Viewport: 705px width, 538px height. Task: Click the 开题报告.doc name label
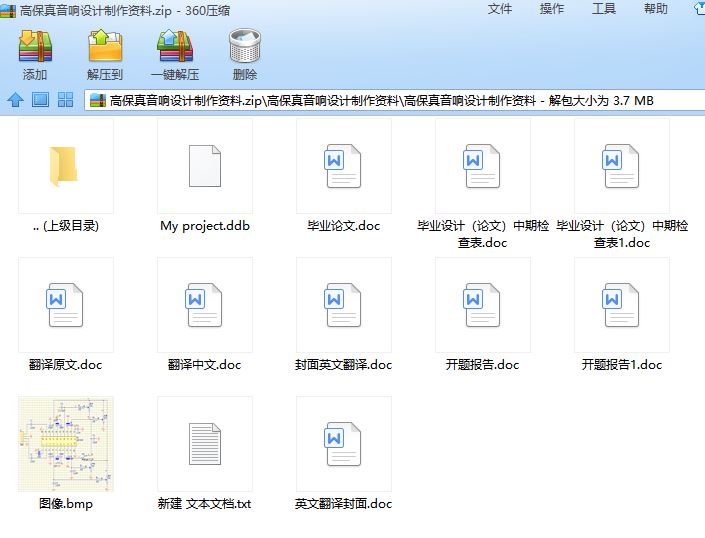coord(482,365)
